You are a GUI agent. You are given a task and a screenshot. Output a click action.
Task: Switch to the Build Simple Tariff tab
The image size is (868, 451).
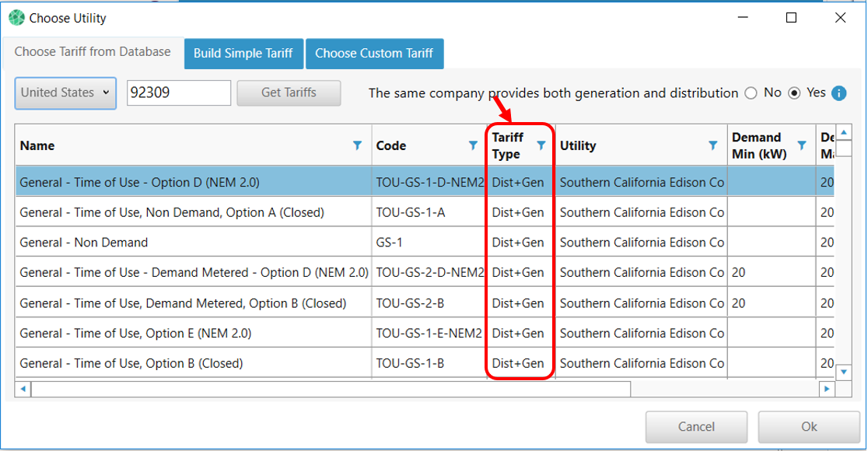coord(243,54)
